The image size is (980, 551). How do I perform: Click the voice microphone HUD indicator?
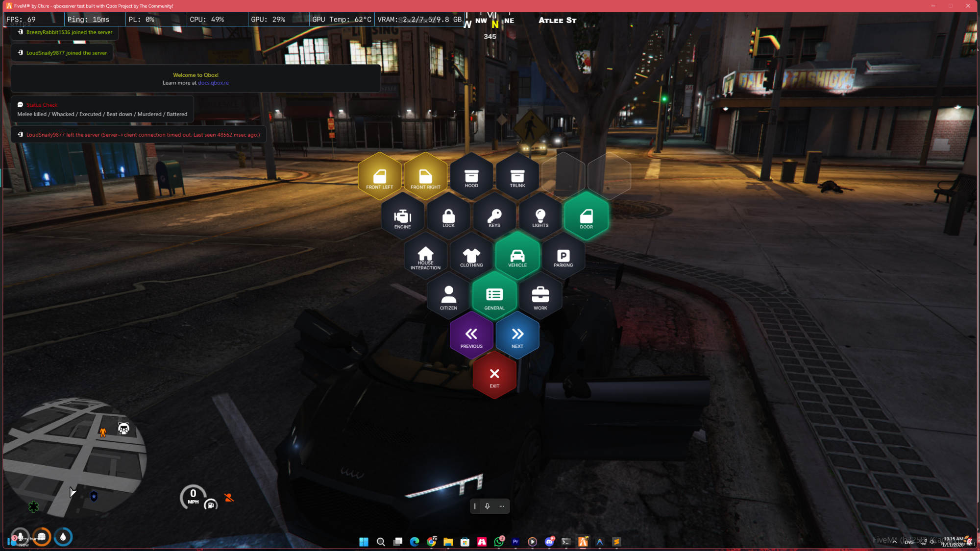[x=20, y=537]
